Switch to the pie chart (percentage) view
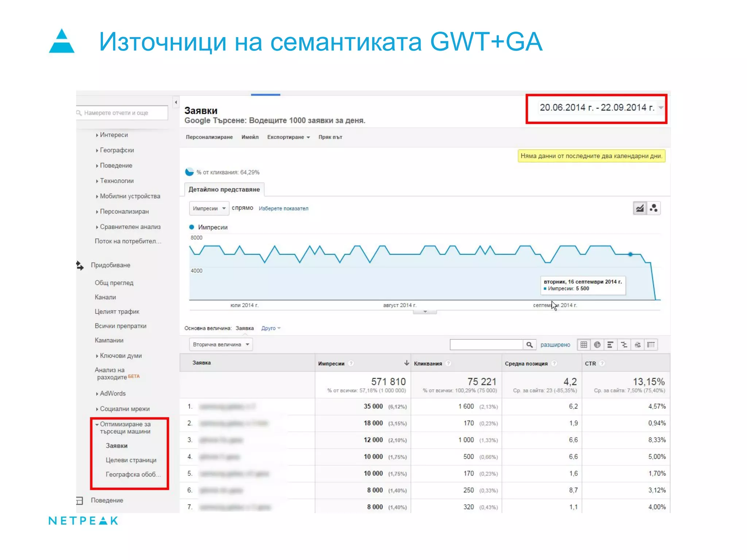The image size is (747, 560). coord(597,345)
